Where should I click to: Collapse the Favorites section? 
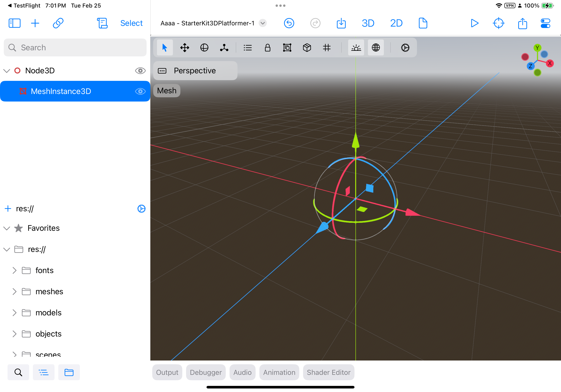7,228
